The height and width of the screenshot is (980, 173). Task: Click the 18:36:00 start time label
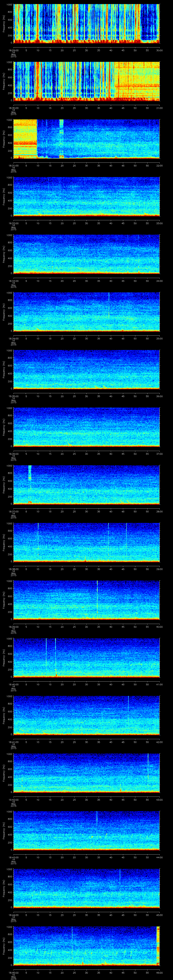click(13, 454)
